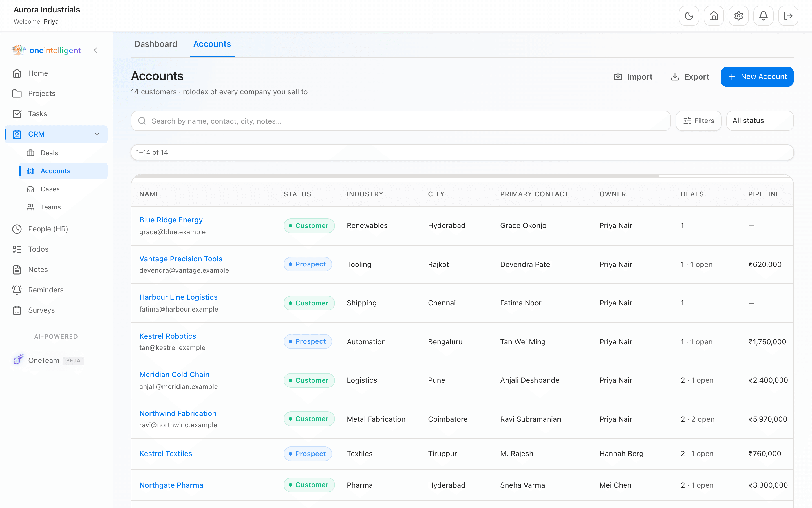Collapse the CRM section chevron
Viewport: 812px width, 508px height.
tap(97, 134)
